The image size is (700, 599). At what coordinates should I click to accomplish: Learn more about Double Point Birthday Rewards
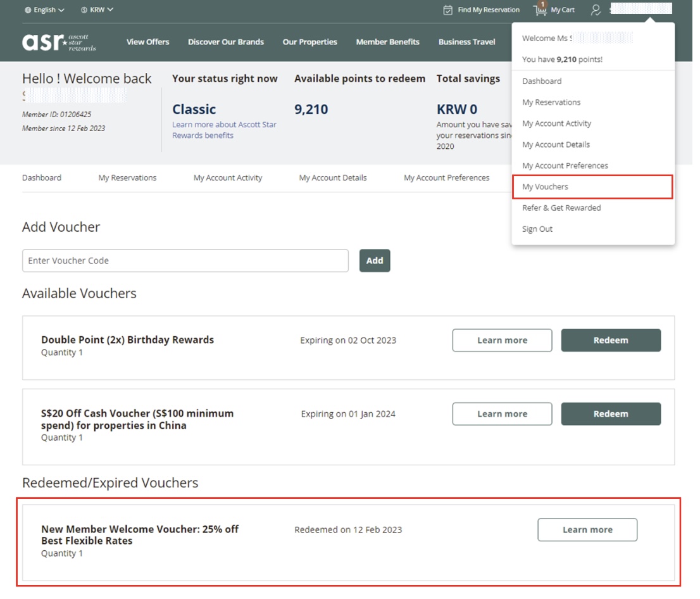502,341
